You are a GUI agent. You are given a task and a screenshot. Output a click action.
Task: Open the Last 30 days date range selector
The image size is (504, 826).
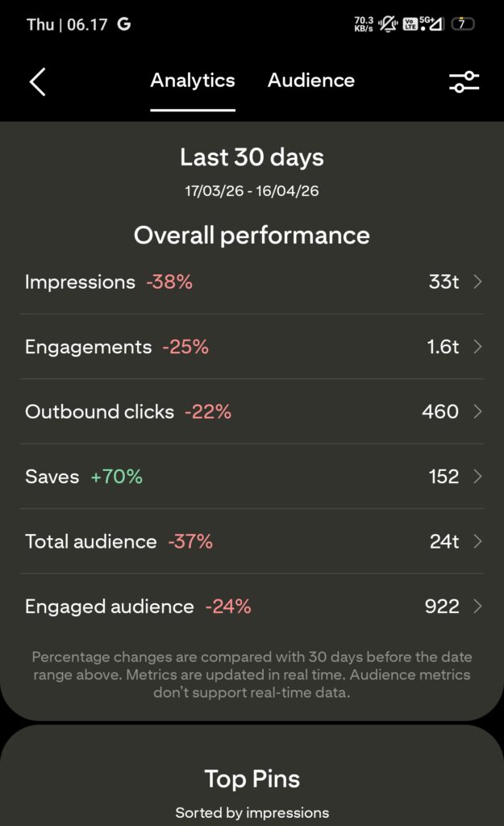[x=252, y=158]
